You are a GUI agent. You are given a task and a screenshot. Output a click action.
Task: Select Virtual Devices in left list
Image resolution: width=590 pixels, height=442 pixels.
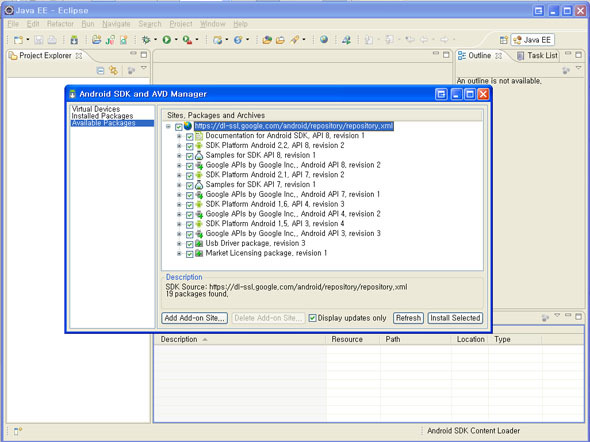click(x=96, y=109)
